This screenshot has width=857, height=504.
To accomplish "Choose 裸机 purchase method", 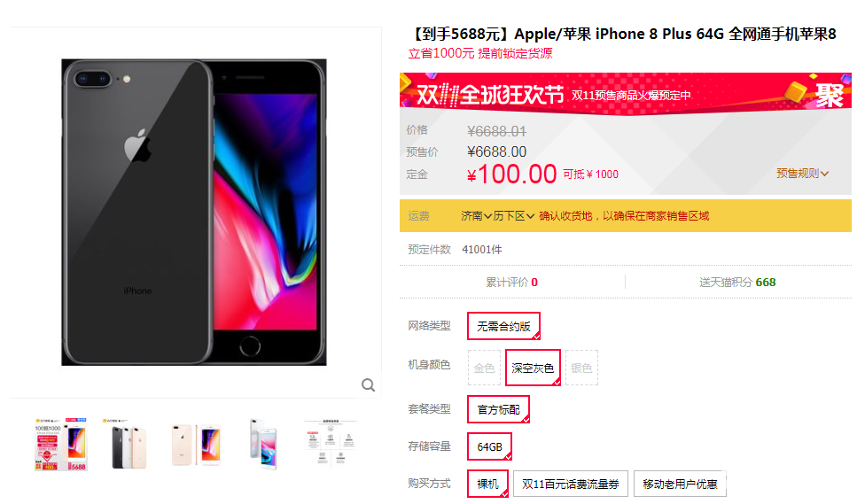I will 488,484.
